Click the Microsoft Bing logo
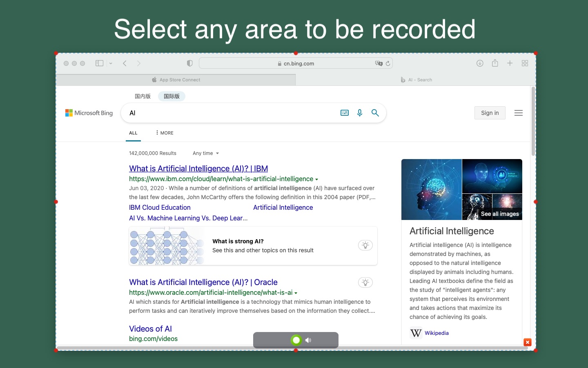588x368 pixels. (x=89, y=113)
